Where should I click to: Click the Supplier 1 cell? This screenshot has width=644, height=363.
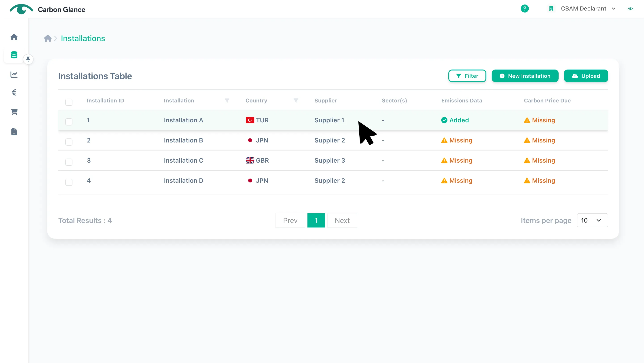[x=329, y=120]
